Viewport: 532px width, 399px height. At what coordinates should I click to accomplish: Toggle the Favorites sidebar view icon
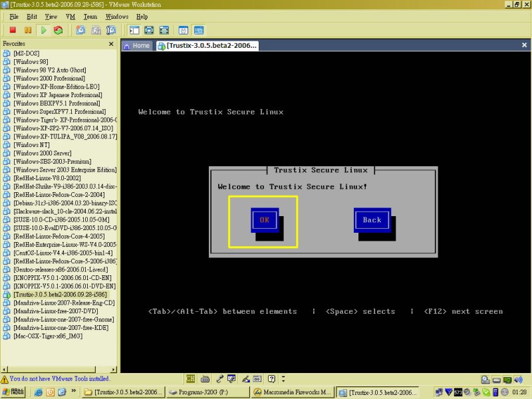pos(134,30)
